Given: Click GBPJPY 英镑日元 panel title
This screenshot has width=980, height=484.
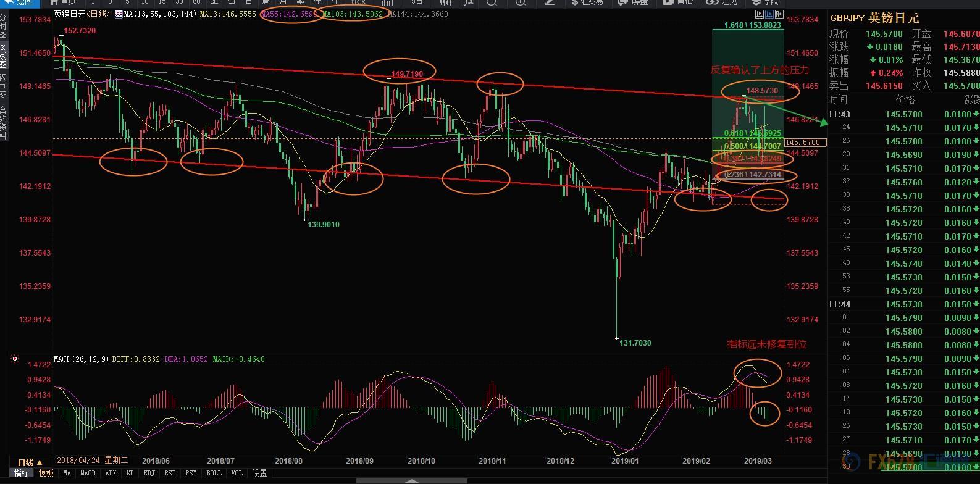Looking at the screenshot, I should 874,19.
